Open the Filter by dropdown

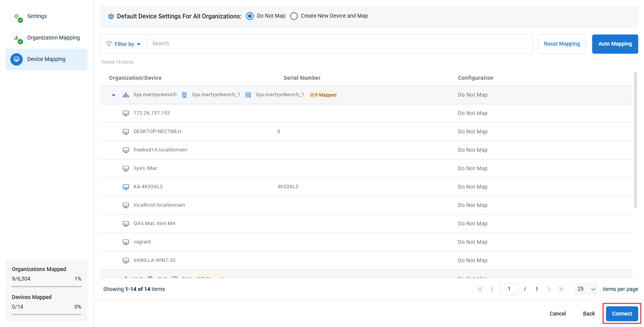(124, 44)
